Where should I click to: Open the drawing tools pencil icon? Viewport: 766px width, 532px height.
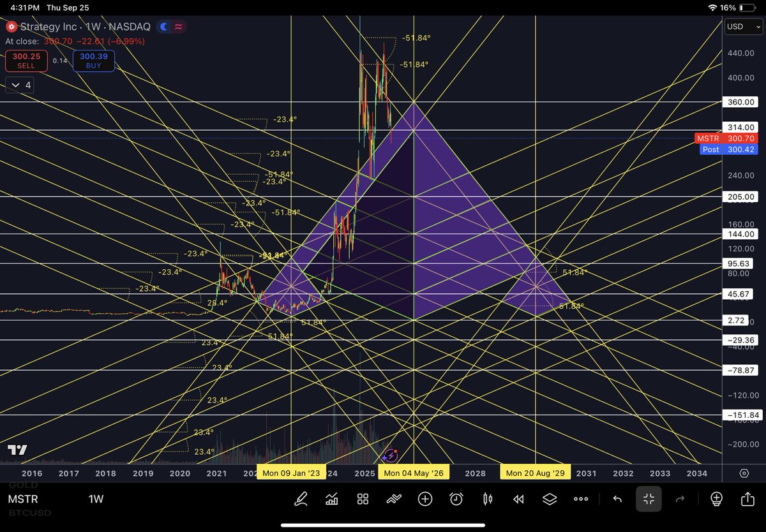pos(301,499)
